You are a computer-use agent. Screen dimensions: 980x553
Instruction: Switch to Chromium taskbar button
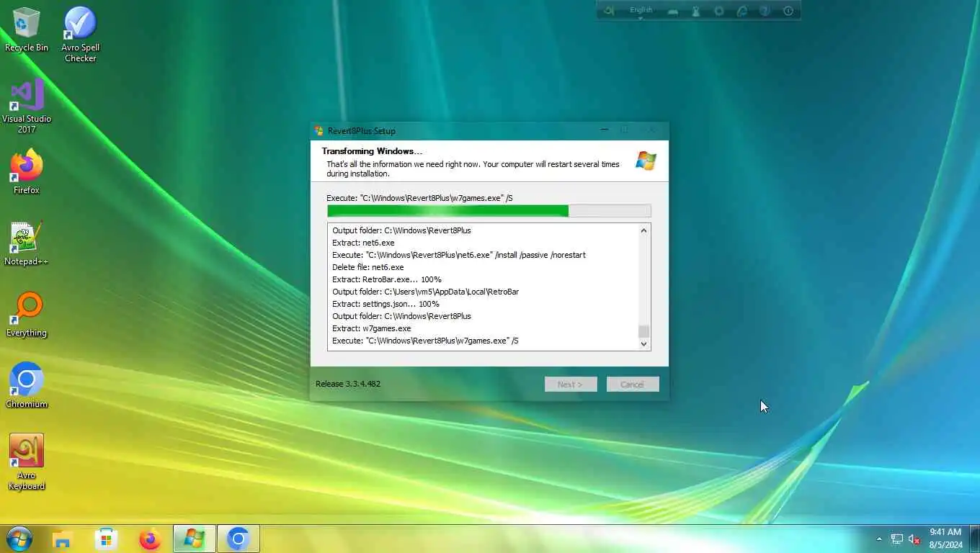(238, 539)
